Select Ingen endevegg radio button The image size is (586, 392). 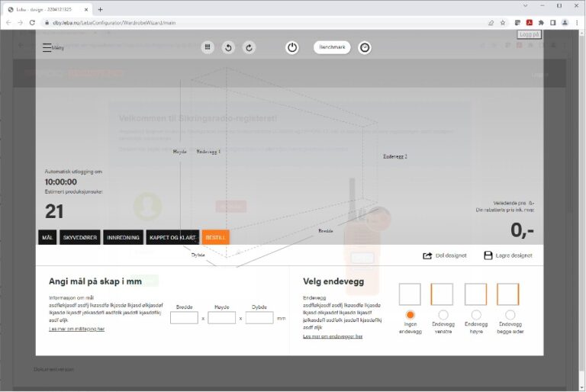(410, 315)
